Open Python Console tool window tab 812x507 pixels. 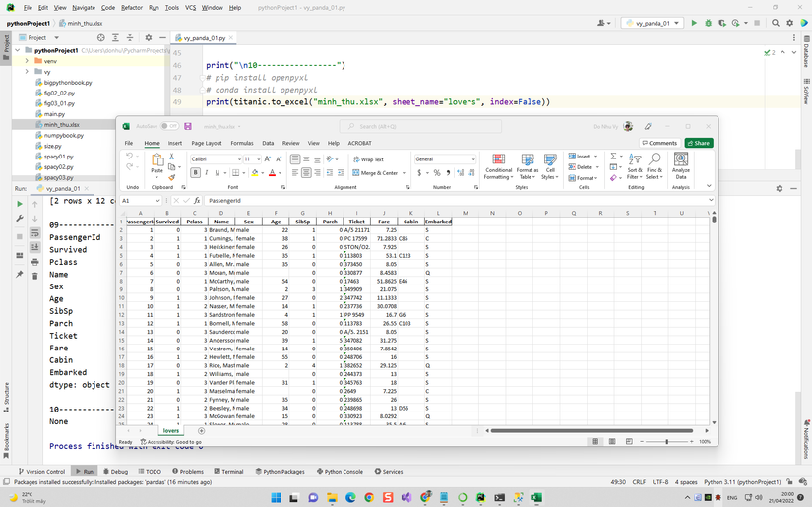[x=340, y=472]
